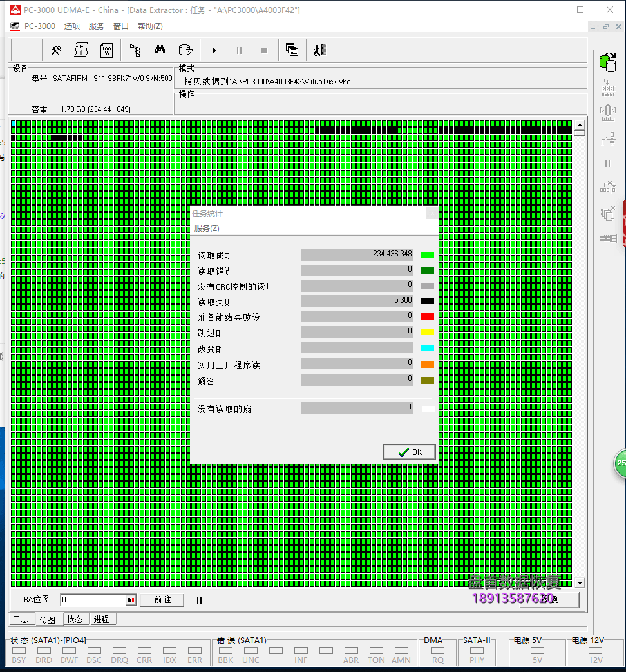Click the disk copy toolbar icon
626x672 pixels.
pos(185,50)
